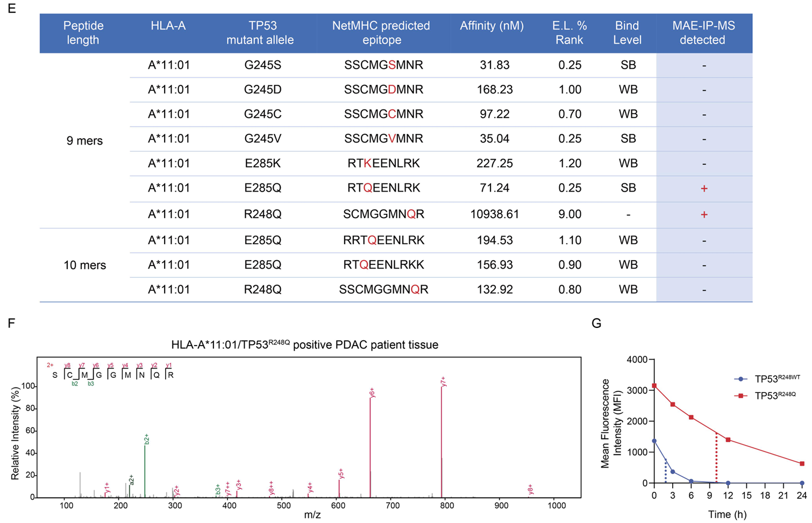Select the y6+ peak label in the spectrum
Image resolution: width=812 pixels, height=523 pixels.
pos(372,392)
